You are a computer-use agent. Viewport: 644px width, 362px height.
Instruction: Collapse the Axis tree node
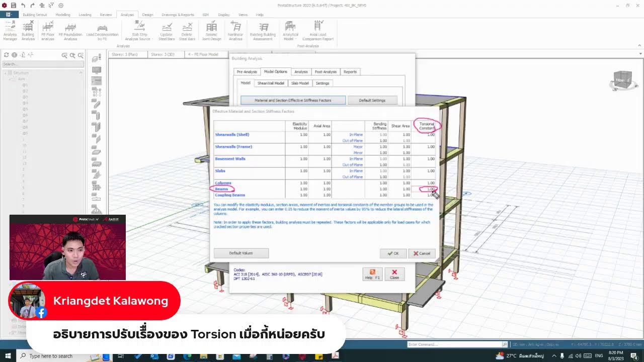10,79
